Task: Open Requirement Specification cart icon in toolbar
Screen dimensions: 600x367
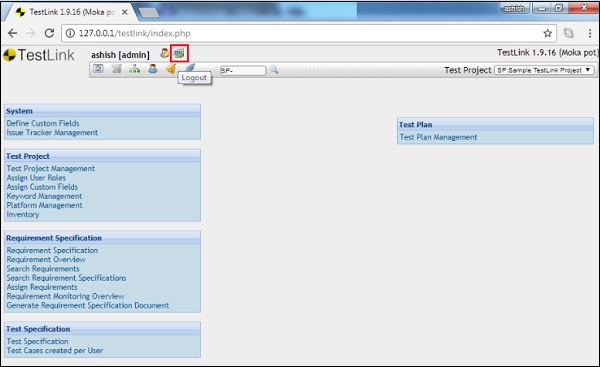Action: point(116,69)
